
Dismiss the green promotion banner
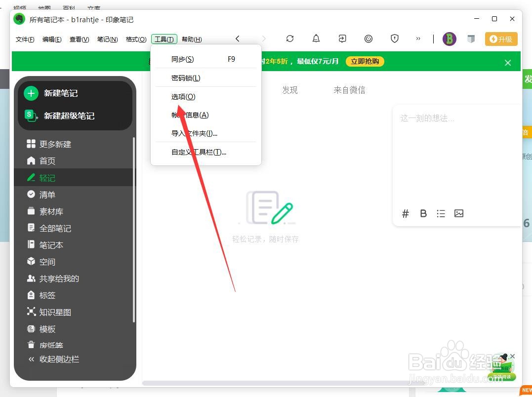[508, 63]
